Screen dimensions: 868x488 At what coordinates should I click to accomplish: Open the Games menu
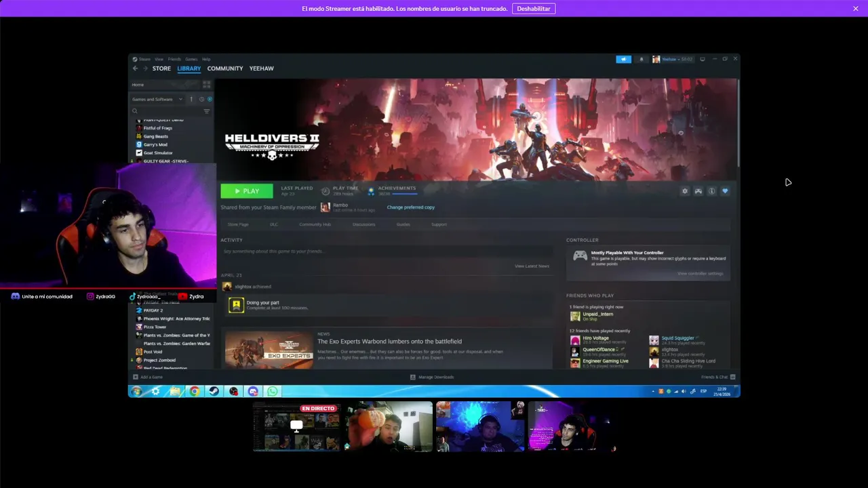click(x=191, y=59)
